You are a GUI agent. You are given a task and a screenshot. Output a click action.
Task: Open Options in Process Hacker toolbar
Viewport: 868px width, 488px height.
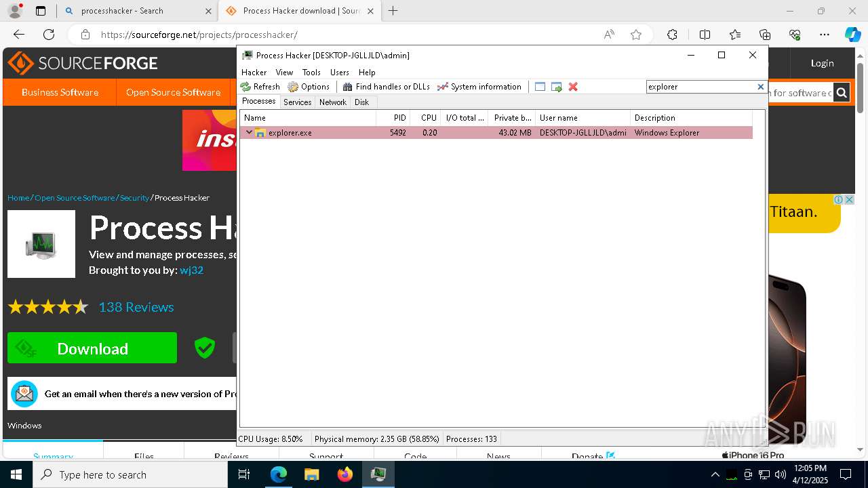click(x=309, y=87)
